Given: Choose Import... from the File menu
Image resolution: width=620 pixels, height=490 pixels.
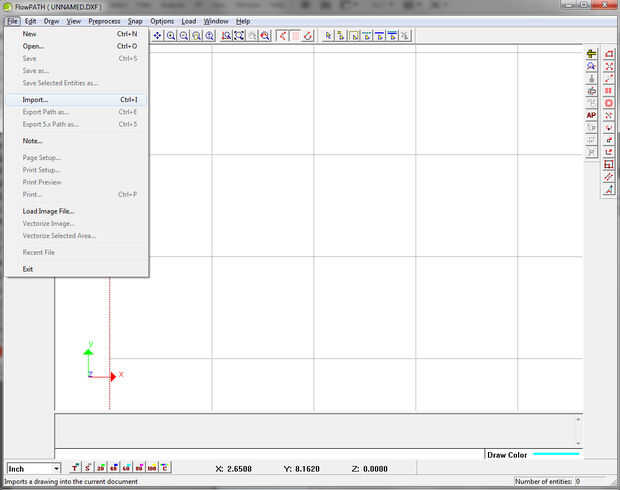Looking at the screenshot, I should [x=76, y=100].
